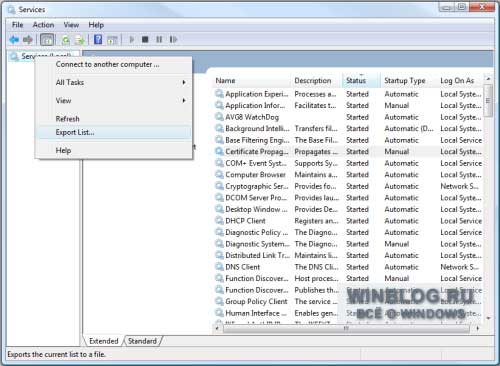Screen dimensions: 500x366
Task: Click the Show/Hide Action Pane toolbar icon
Action: tap(112, 40)
